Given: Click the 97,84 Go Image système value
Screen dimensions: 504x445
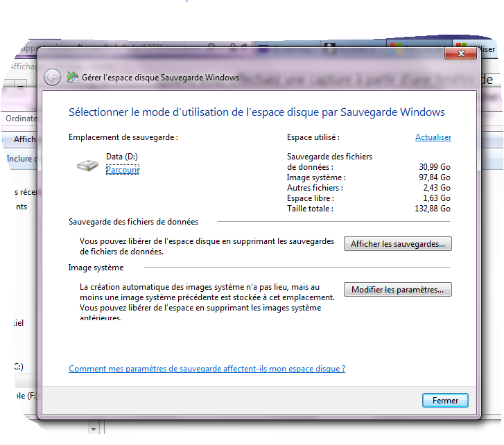Looking at the screenshot, I should pyautogui.click(x=435, y=177).
